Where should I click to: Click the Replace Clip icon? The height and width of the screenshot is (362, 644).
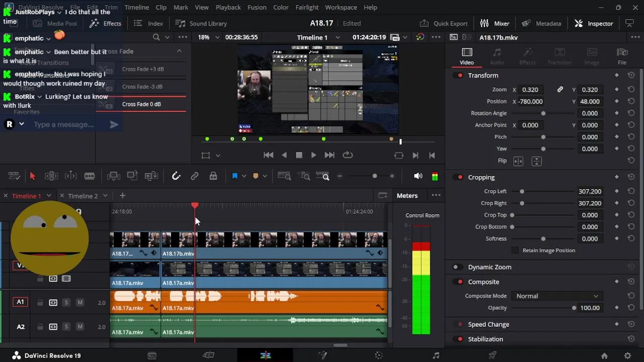click(151, 176)
